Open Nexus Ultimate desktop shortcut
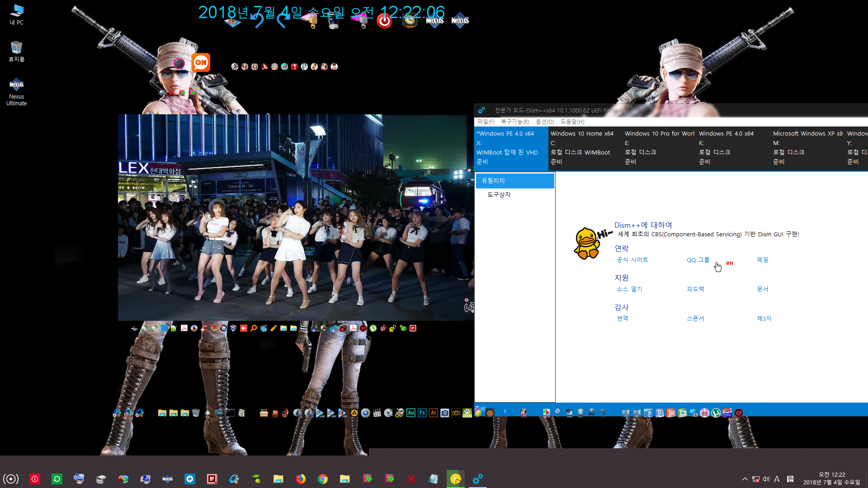This screenshot has height=488, width=868. click(17, 93)
